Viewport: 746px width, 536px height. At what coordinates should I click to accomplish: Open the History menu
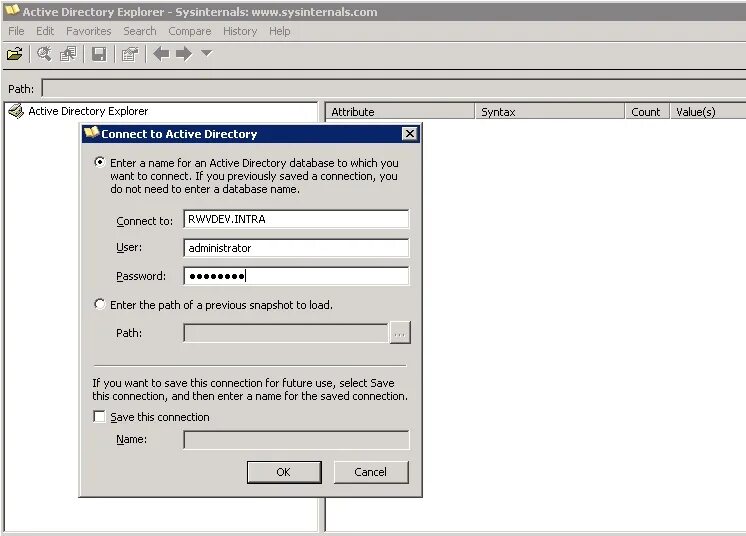pyautogui.click(x=240, y=31)
